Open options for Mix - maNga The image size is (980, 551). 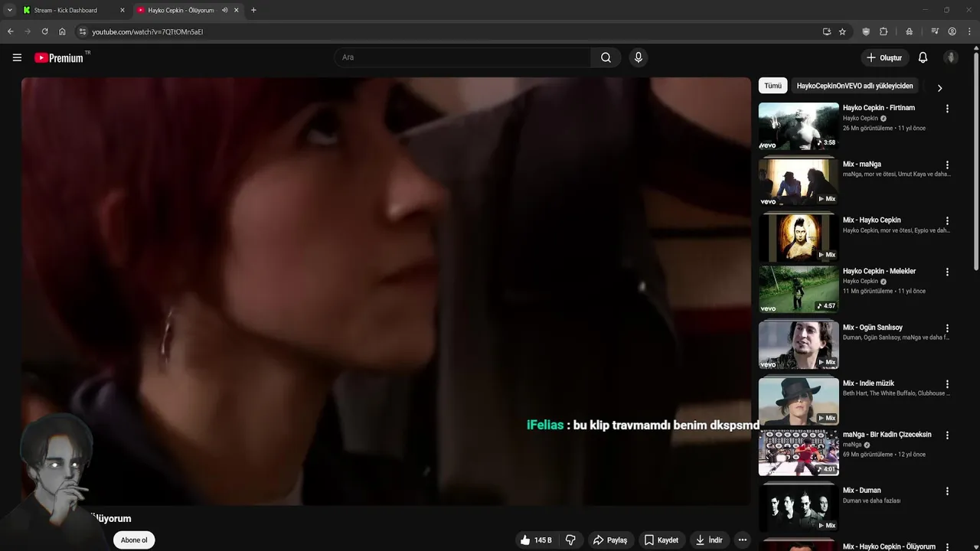(x=947, y=165)
